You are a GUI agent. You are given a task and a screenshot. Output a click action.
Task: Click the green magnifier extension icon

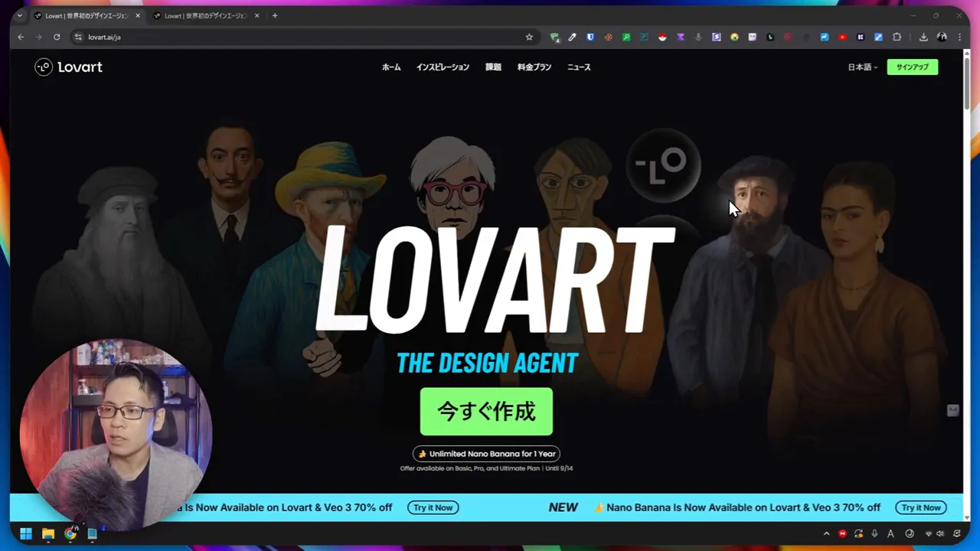626,37
